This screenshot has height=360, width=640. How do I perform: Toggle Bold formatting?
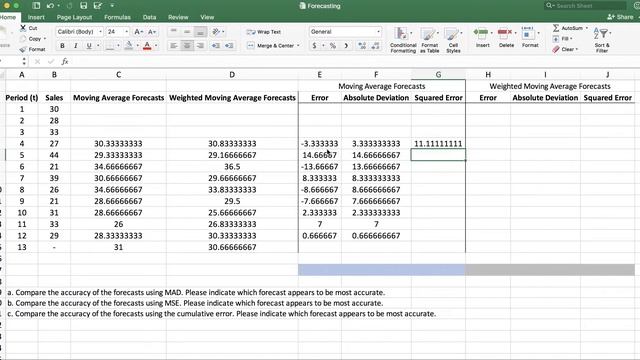(62, 46)
